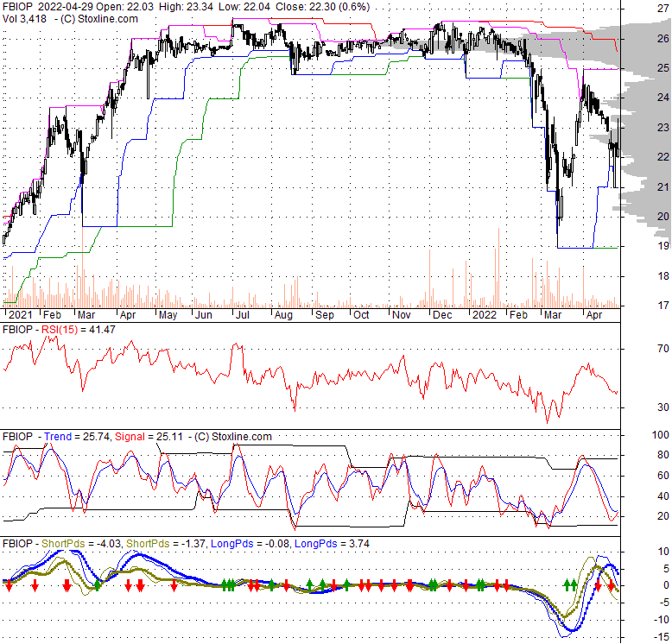
Task: Click 'ShortPds = -1.37' legend entry
Action: 166,543
